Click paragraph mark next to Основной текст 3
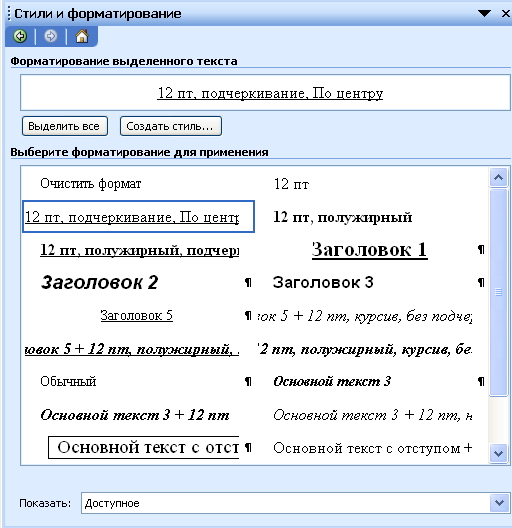Screen dimensions: 512x528 point(481,382)
